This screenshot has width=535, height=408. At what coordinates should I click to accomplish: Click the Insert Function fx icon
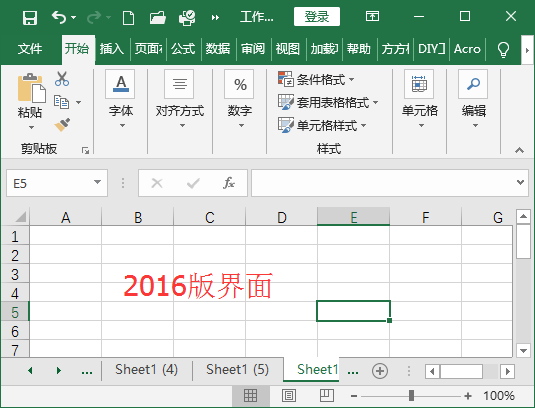[x=229, y=183]
